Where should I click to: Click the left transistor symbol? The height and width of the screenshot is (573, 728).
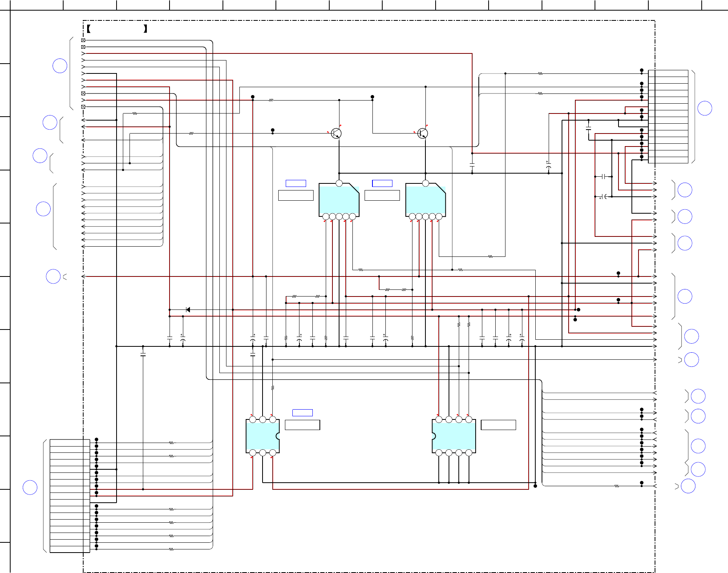point(336,133)
